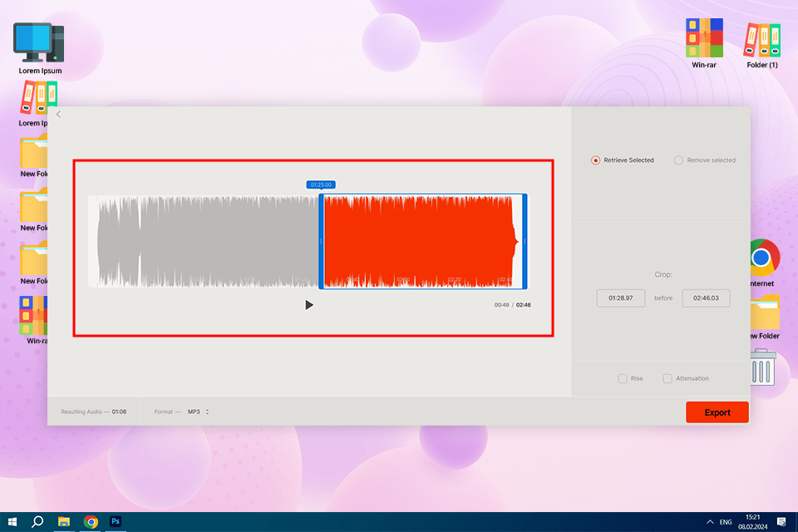Screen dimensions: 798x532
Task: Click the red selected waveform region
Action: pyautogui.click(x=422, y=241)
